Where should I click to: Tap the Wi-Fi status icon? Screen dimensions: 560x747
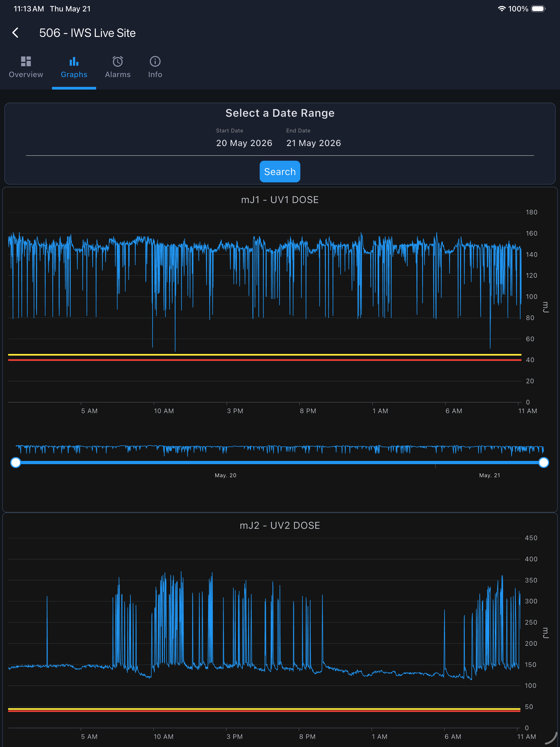(502, 9)
